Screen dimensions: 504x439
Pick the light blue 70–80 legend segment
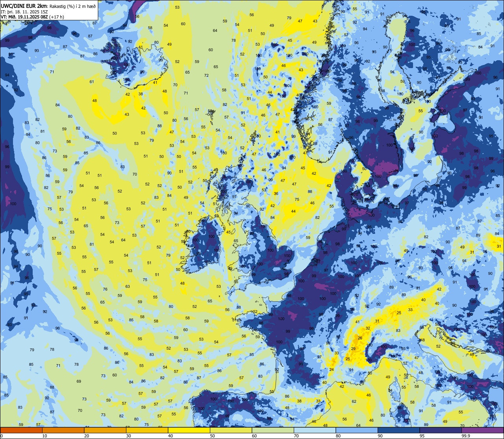[315, 430]
